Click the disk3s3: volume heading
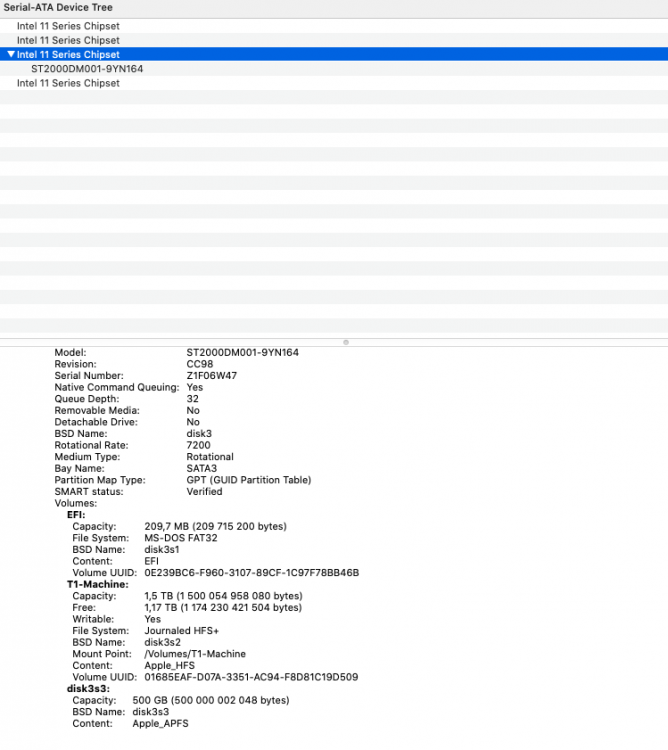The image size is (668, 750). 88,689
